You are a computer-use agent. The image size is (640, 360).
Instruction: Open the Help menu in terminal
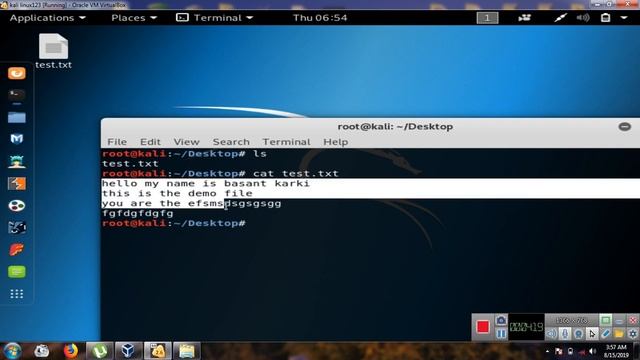(336, 142)
